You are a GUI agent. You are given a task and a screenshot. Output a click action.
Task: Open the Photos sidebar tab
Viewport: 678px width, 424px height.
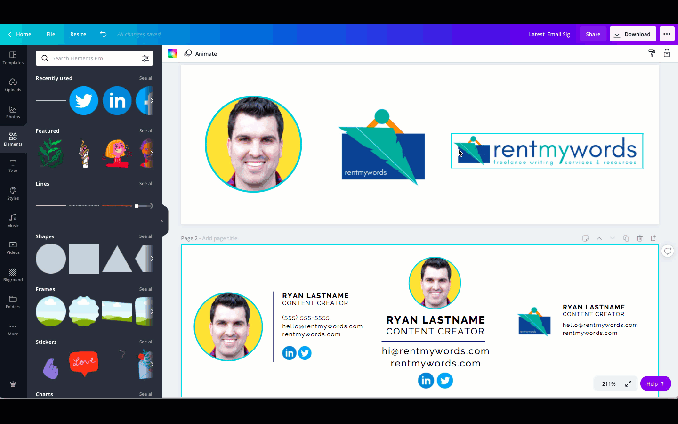pos(13,112)
